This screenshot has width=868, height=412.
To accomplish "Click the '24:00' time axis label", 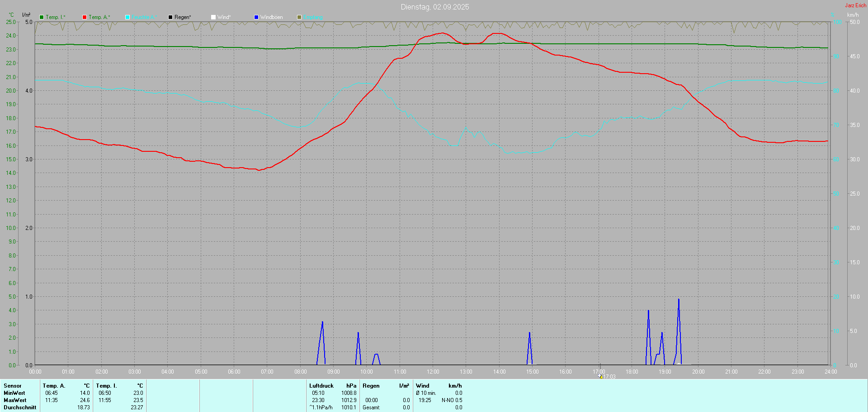I will (x=831, y=372).
